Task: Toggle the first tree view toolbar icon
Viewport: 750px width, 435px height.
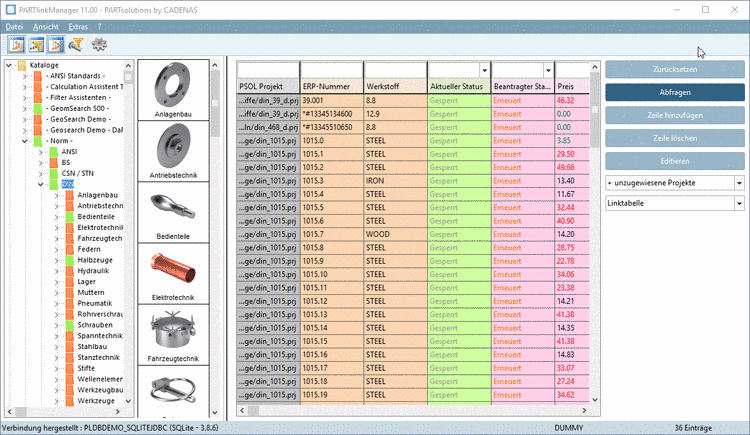Action: (16, 45)
